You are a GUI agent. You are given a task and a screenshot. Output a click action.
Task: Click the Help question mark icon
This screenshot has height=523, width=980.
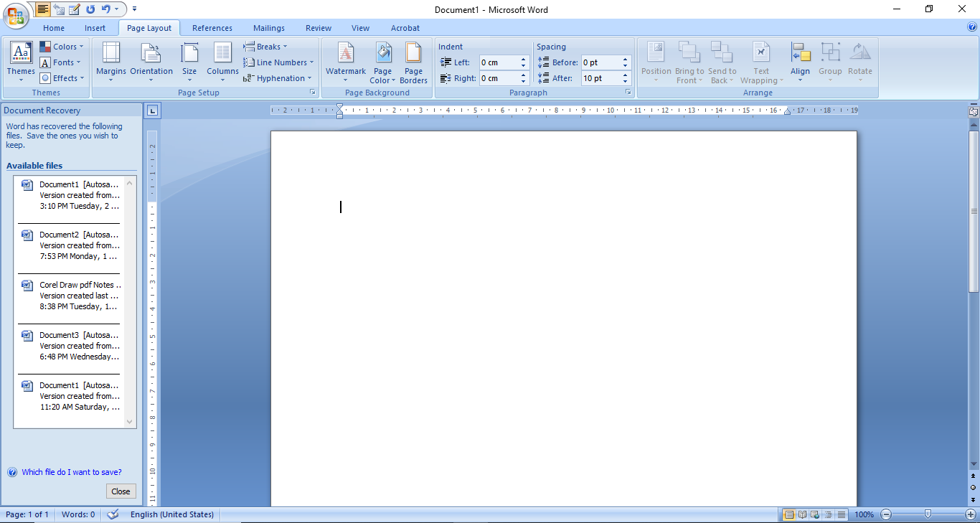coord(972,27)
